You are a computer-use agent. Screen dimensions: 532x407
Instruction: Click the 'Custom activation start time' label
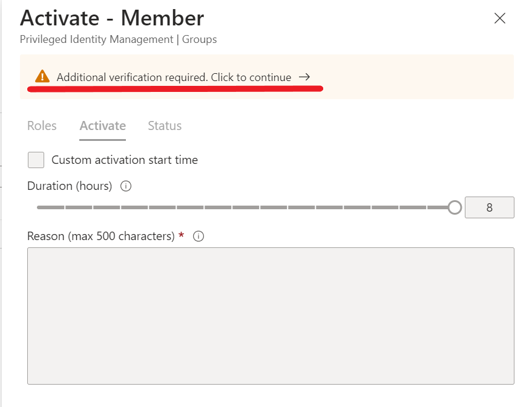click(125, 160)
